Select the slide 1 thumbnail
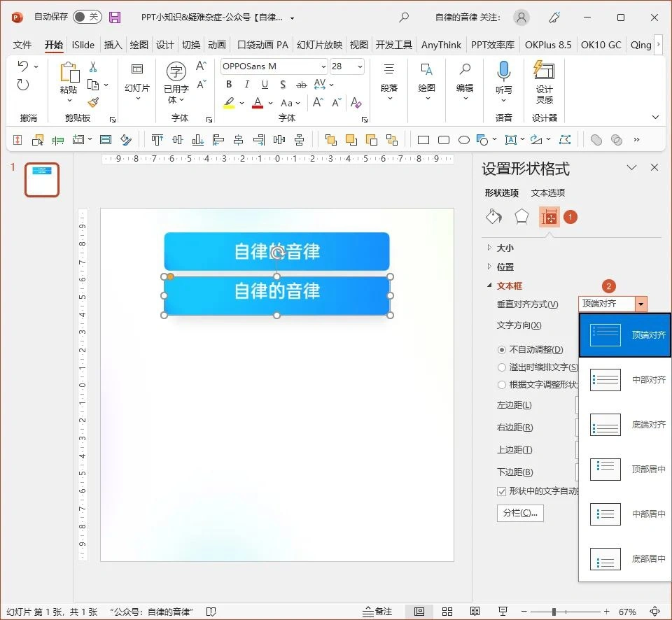672x620 pixels. [41, 180]
